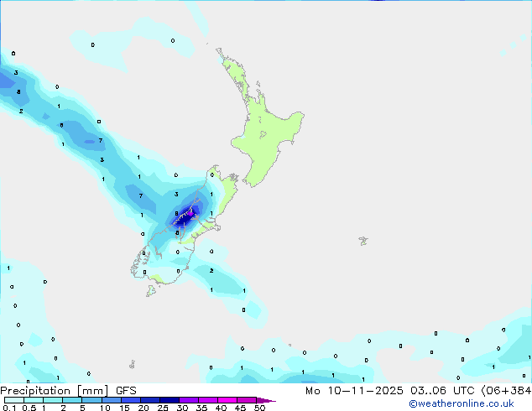Click the (06+384 forecast hour label
This screenshot has height=411, width=532.
(506, 391)
